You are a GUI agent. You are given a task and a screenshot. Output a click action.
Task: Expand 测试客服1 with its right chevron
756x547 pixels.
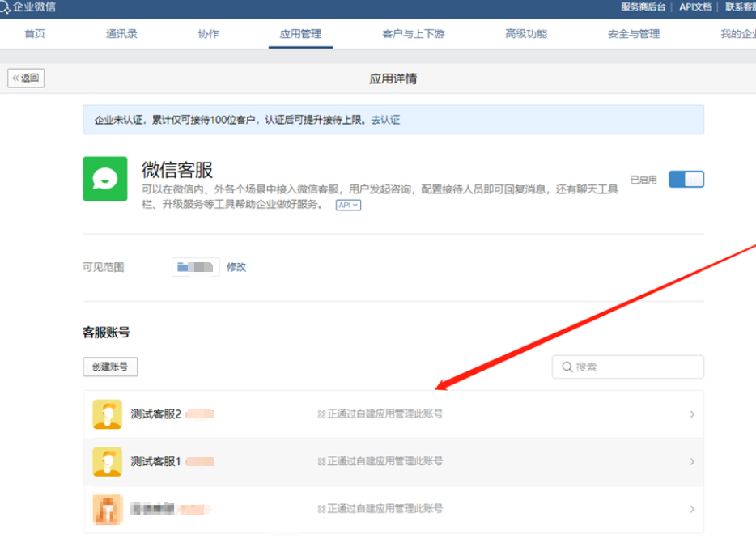(x=691, y=461)
